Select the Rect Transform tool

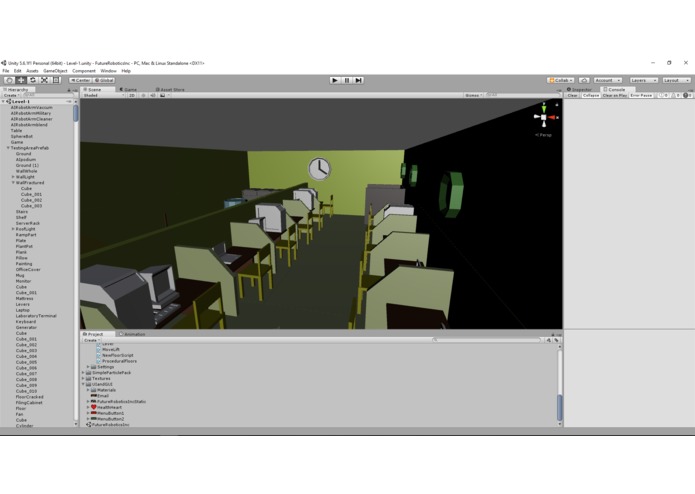56,80
